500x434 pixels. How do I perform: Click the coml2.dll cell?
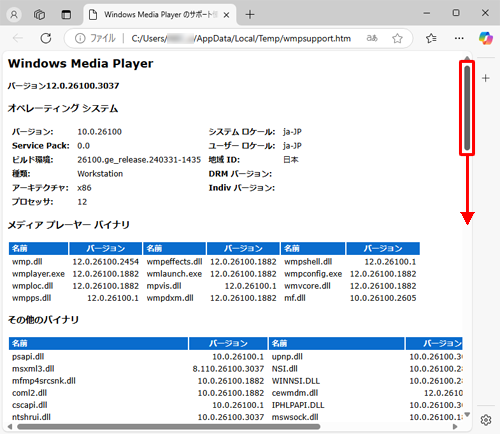tap(29, 392)
